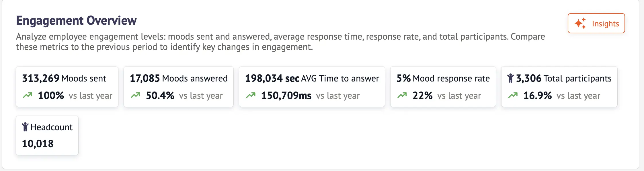This screenshot has width=644, height=171.
Task: Click the Headcount value 10,018
Action: (x=38, y=143)
